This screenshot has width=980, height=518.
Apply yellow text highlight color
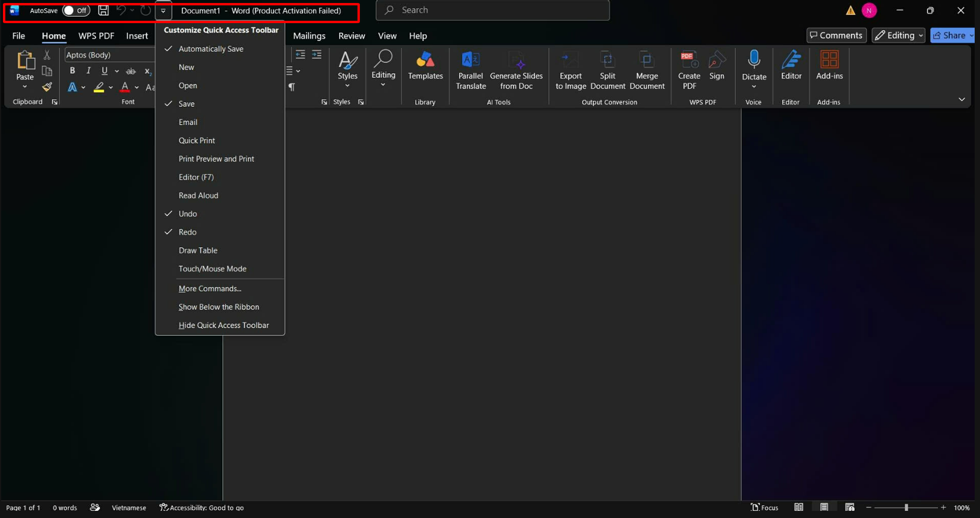[x=99, y=87]
